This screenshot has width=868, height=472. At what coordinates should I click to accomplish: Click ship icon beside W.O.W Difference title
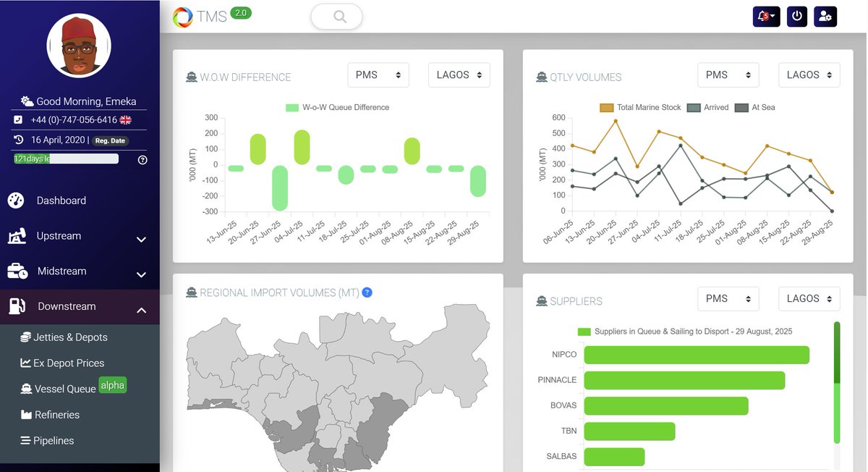192,77
